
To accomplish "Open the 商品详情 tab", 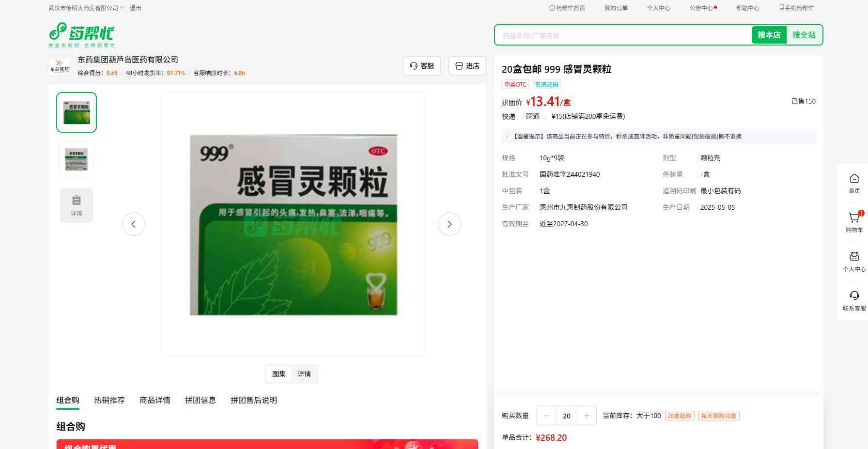I will (155, 400).
